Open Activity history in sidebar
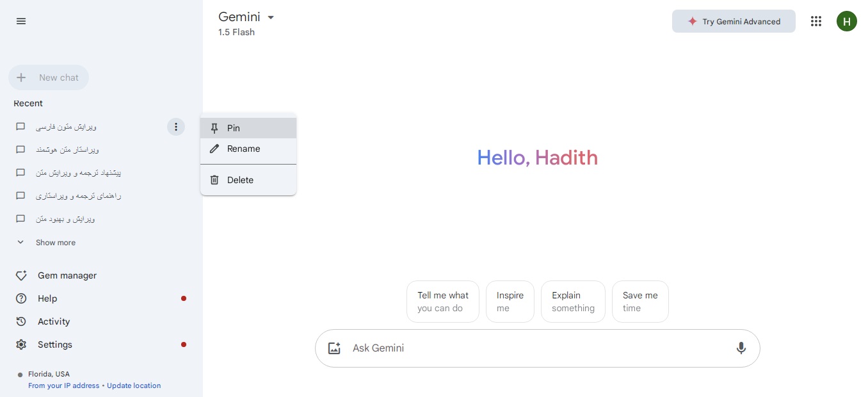Screen dimensions: 868x397 [x=54, y=321]
